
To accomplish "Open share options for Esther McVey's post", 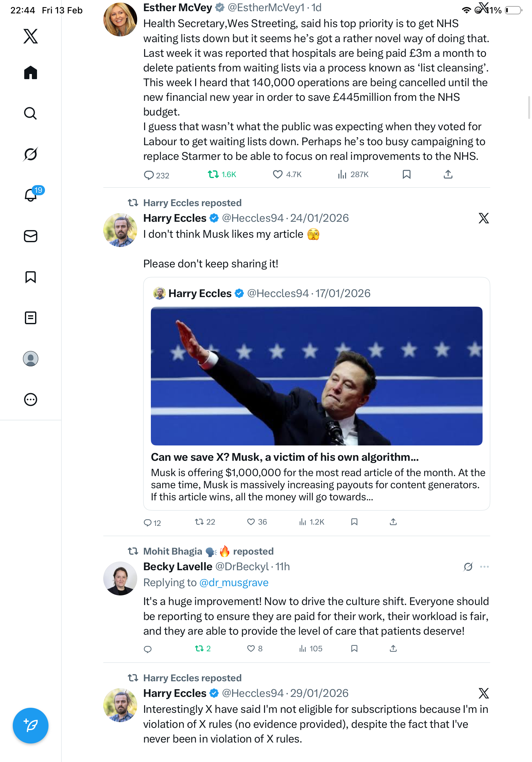I will [x=448, y=175].
